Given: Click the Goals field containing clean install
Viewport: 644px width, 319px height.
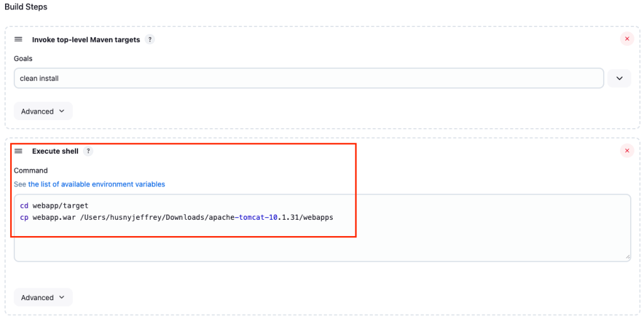Looking at the screenshot, I should [x=309, y=78].
